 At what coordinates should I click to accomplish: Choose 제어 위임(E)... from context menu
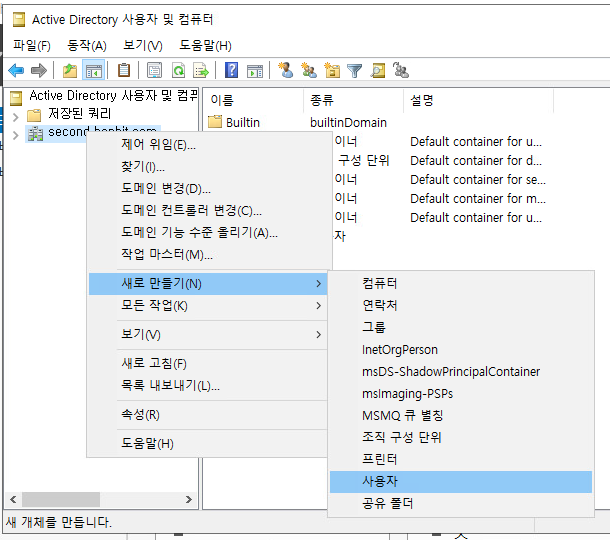point(208,145)
